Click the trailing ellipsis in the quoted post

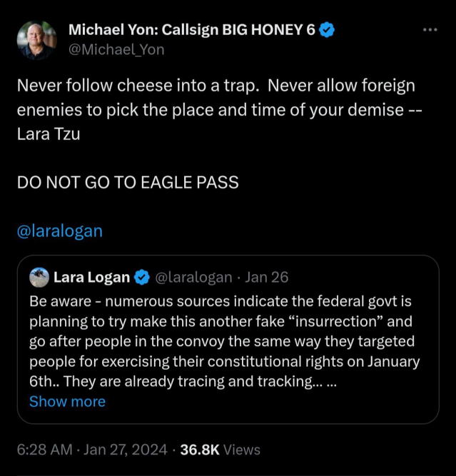(x=330, y=381)
